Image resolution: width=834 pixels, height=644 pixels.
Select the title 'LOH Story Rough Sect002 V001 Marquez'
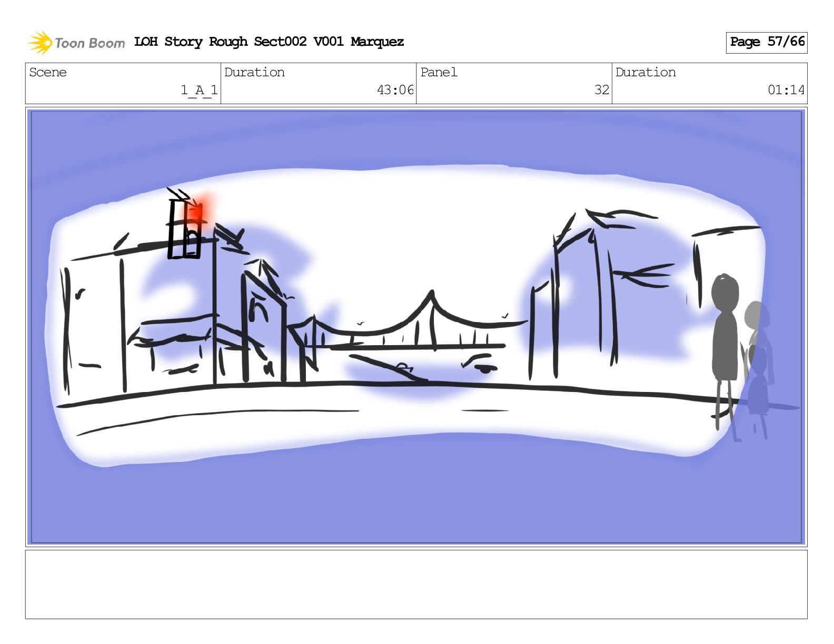[269, 42]
